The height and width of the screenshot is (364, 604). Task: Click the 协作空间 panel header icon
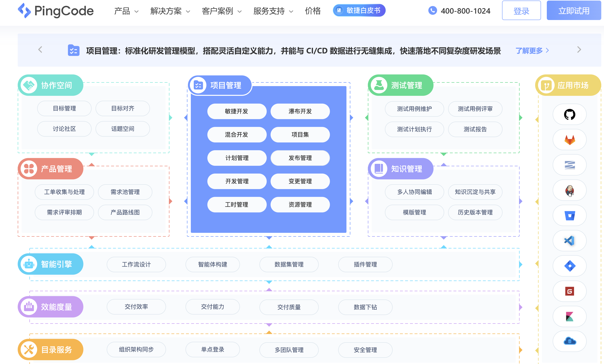pyautogui.click(x=29, y=85)
